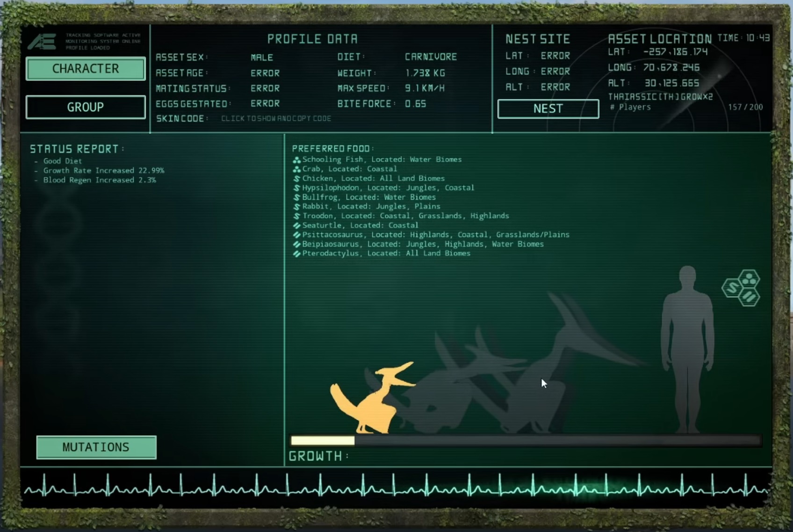Switch to the Group tab
The height and width of the screenshot is (532, 793).
(86, 107)
